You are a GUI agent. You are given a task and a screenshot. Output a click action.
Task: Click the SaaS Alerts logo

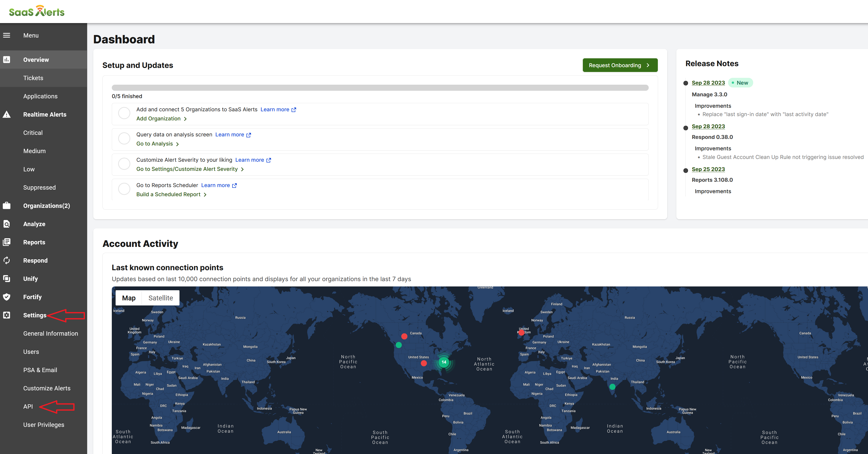(37, 11)
